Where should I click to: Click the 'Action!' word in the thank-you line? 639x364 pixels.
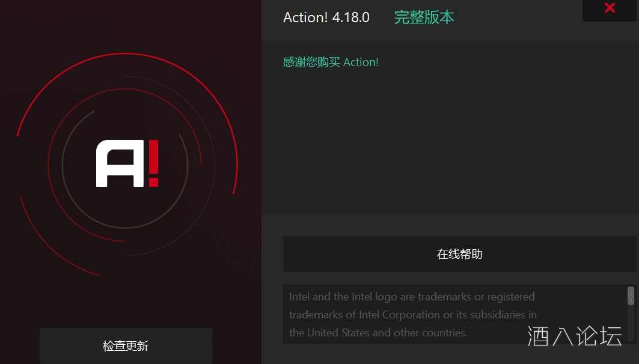tap(361, 62)
